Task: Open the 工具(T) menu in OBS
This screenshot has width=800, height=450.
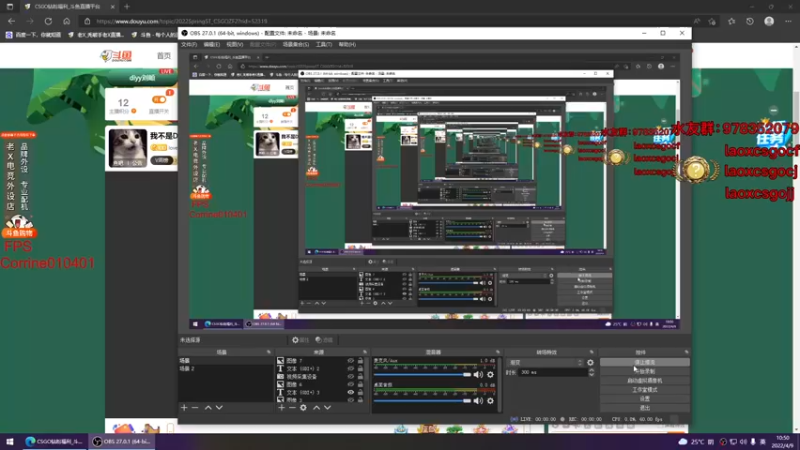Action: pyautogui.click(x=323, y=44)
